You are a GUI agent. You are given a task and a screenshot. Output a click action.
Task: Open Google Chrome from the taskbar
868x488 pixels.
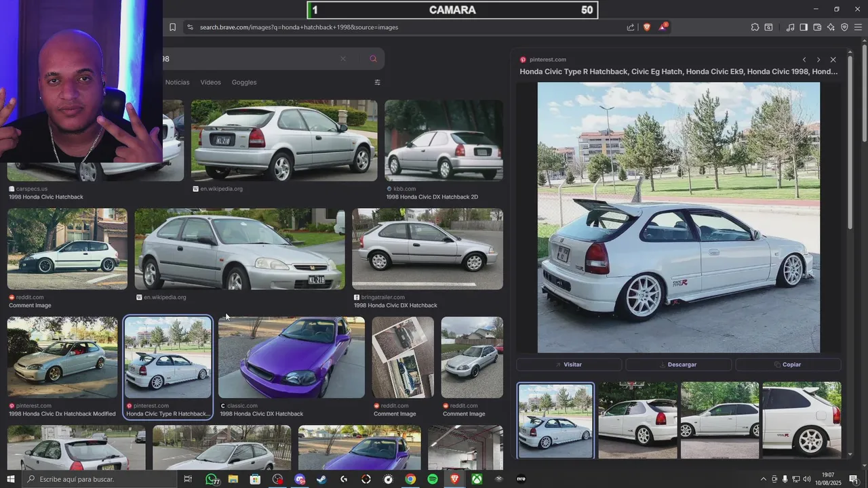pos(410,479)
